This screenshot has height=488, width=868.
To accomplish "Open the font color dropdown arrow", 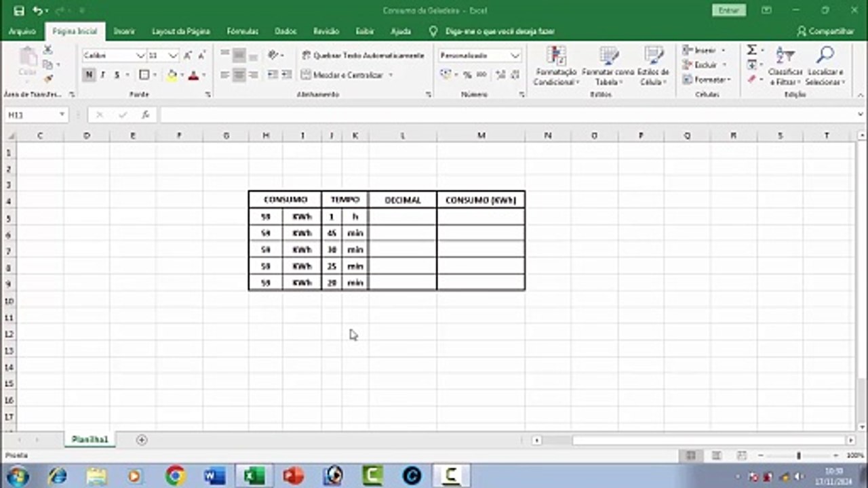I will pos(203,75).
